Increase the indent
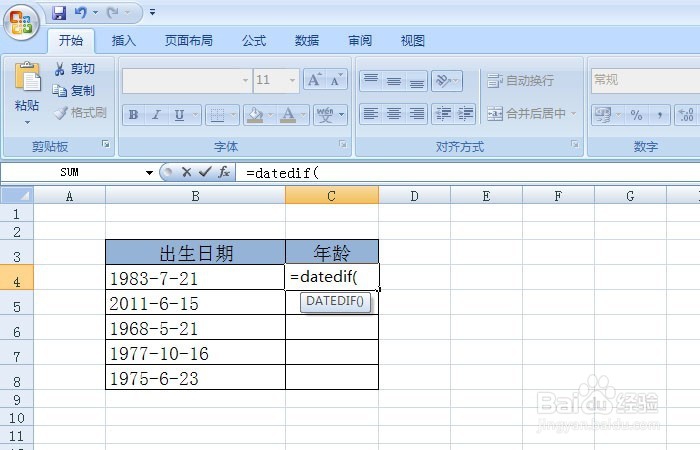 click(x=465, y=114)
